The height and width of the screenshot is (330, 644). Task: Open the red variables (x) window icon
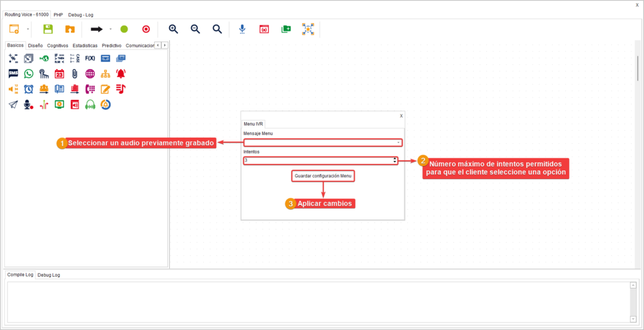coord(264,29)
